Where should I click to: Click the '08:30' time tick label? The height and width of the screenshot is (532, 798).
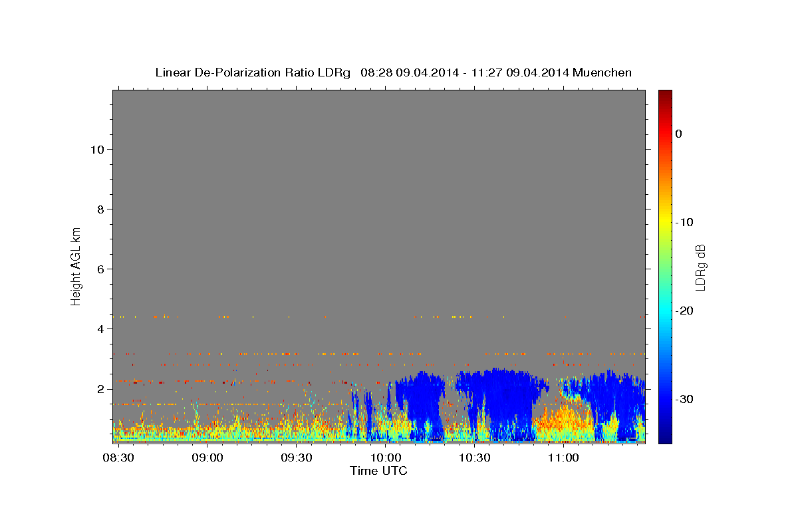[x=119, y=458]
